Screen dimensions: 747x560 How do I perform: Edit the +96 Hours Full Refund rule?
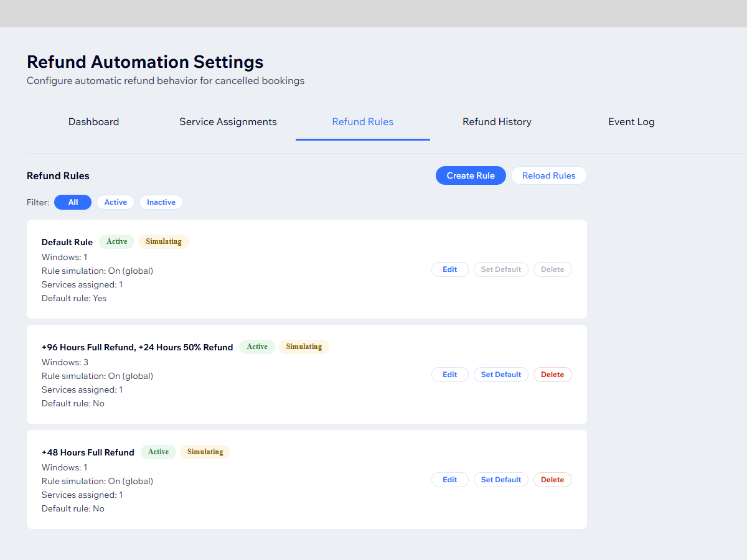pos(450,375)
